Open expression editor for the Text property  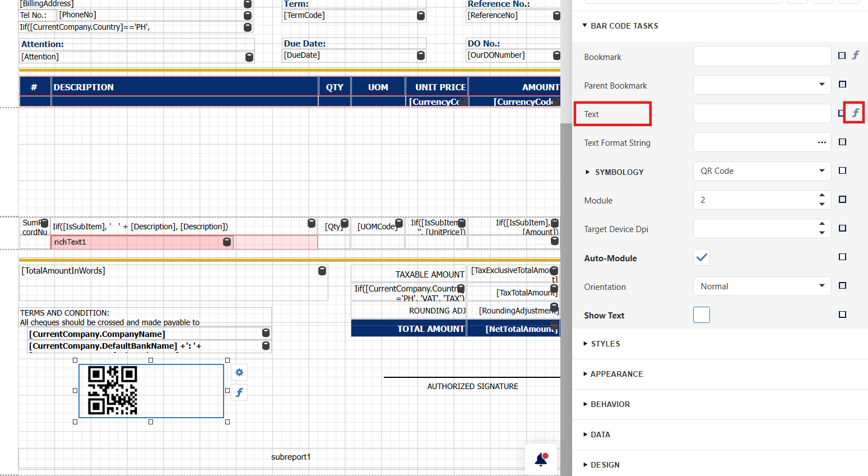856,113
